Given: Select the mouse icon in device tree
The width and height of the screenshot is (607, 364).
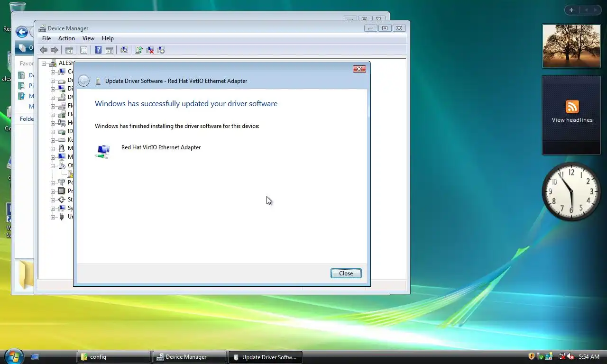Looking at the screenshot, I should (62, 148).
